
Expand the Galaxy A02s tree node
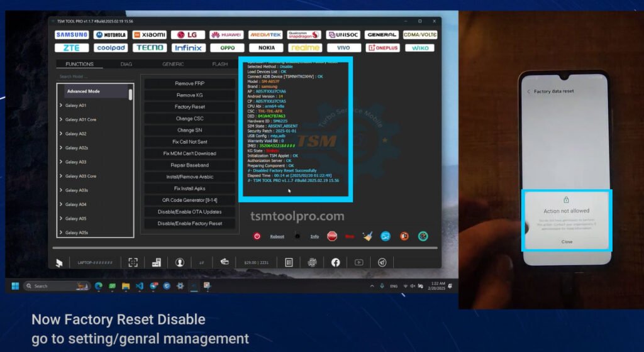(61, 148)
